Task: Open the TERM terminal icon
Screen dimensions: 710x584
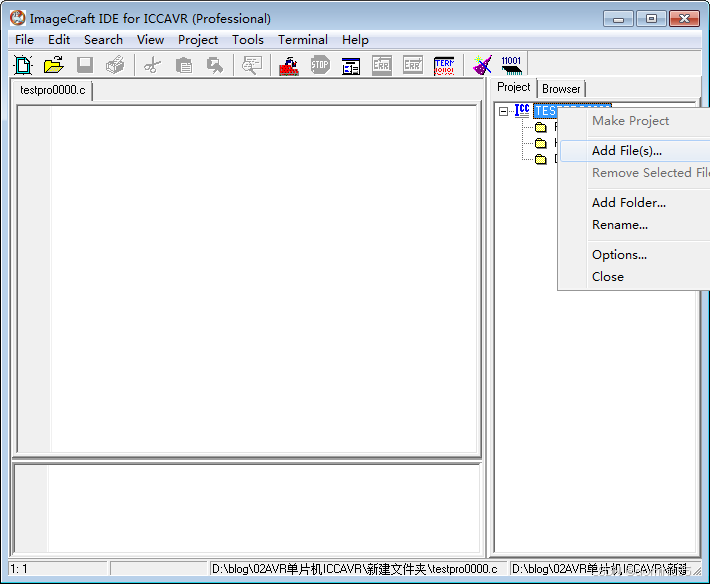Action: (x=444, y=65)
